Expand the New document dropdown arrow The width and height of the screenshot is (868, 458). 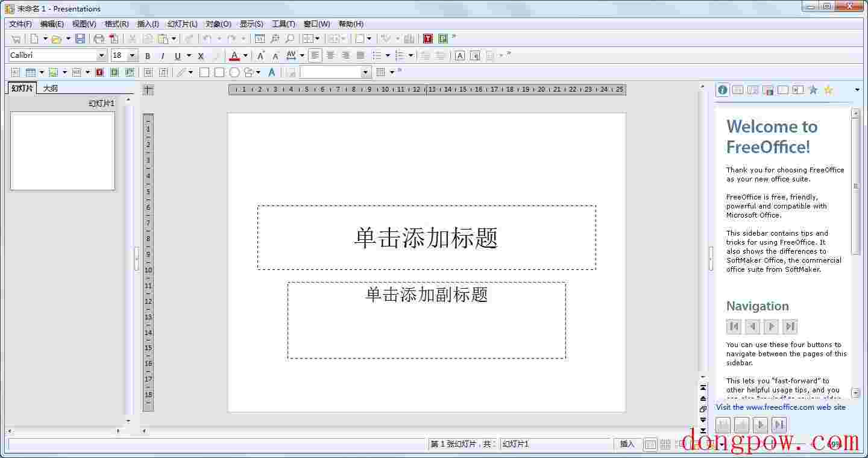coord(45,39)
